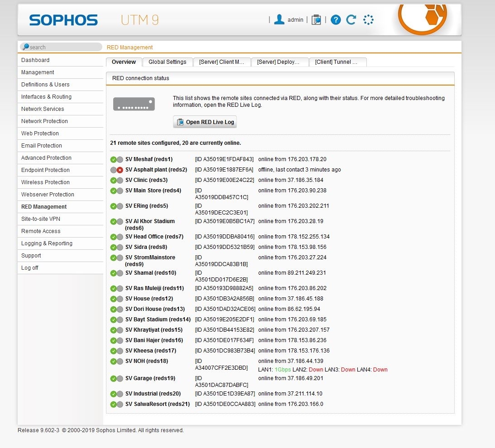Click the search magnifier icon

(x=26, y=47)
